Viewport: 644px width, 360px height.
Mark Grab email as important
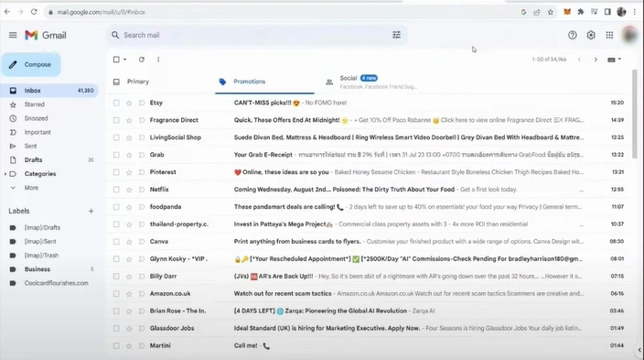pos(142,155)
